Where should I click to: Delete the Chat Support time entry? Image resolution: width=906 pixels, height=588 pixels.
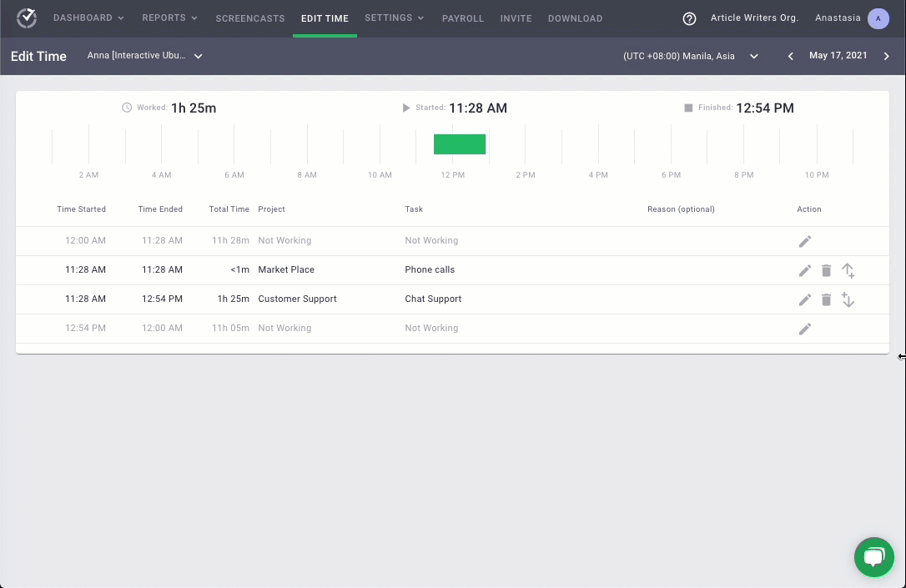pyautogui.click(x=826, y=299)
